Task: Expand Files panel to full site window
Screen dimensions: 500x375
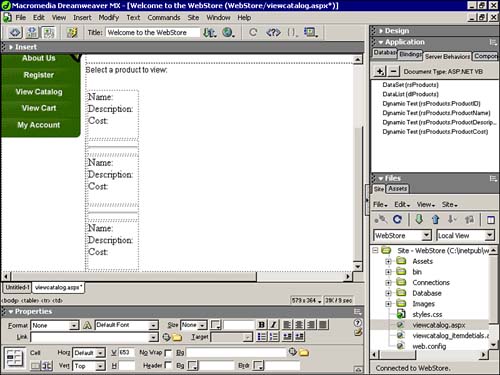Action: 490,220
